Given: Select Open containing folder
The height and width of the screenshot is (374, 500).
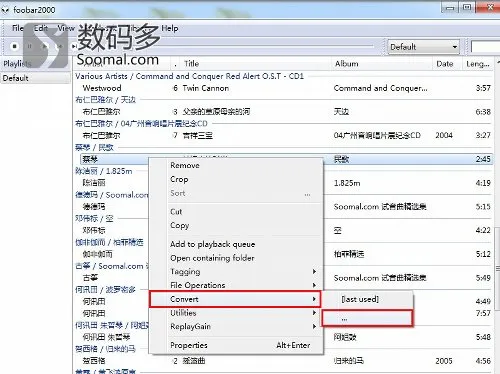Looking at the screenshot, I should point(237,258).
